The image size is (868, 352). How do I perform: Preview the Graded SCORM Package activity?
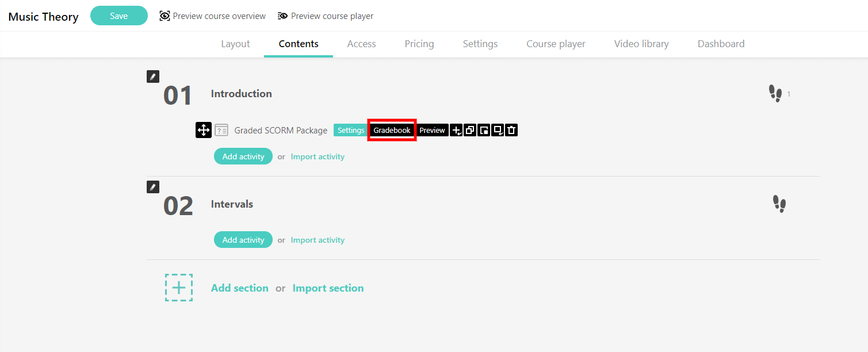coord(432,131)
